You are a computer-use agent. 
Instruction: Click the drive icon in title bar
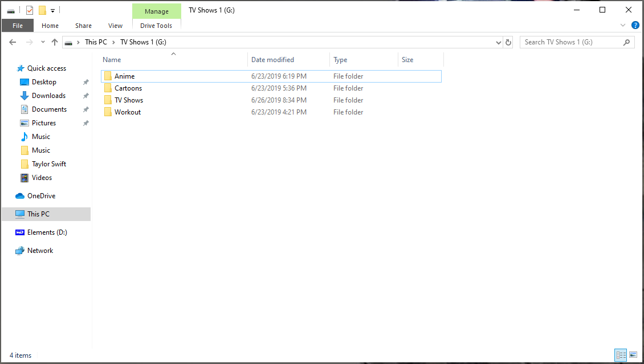tap(11, 11)
